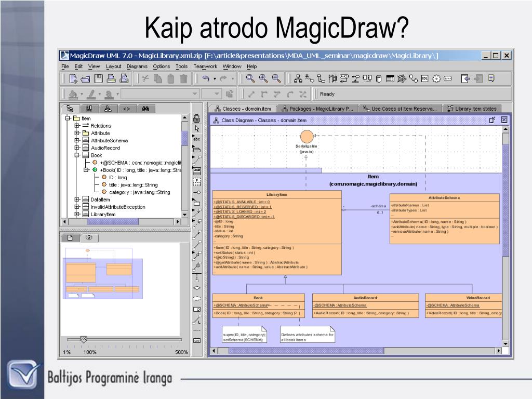Image resolution: width=532 pixels, height=399 pixels.
Task: Click the Zoom Out magnifier icon
Action: coord(276,78)
